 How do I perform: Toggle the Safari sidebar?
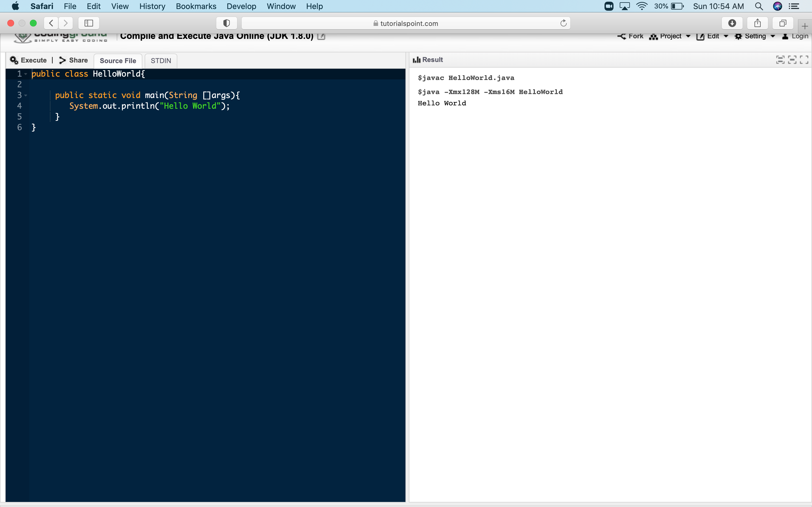89,23
